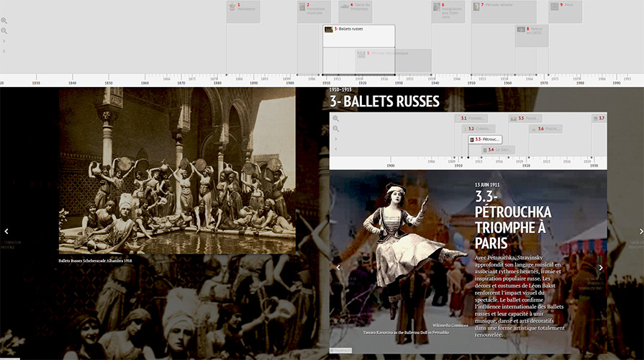This screenshot has height=360, width=644.
Task: Select the 5 Période néoclassique marker
Action: coord(393,60)
